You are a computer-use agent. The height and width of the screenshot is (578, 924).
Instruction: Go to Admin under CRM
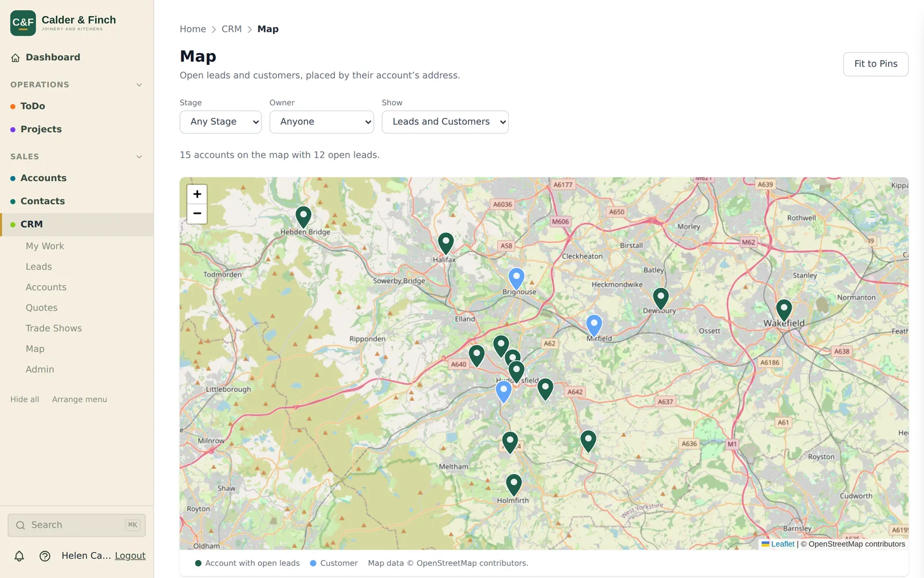pyautogui.click(x=40, y=369)
